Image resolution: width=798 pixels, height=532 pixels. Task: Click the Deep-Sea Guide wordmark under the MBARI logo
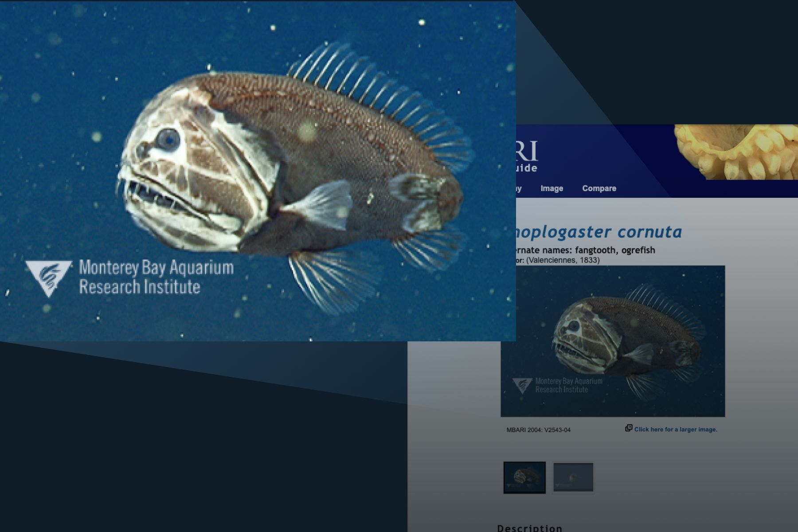tap(528, 168)
